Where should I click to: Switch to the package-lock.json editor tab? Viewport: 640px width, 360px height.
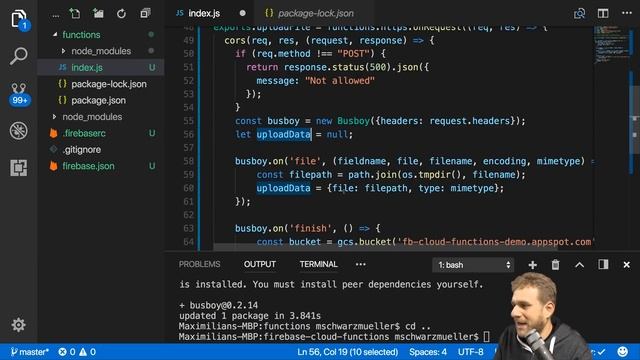315,13
